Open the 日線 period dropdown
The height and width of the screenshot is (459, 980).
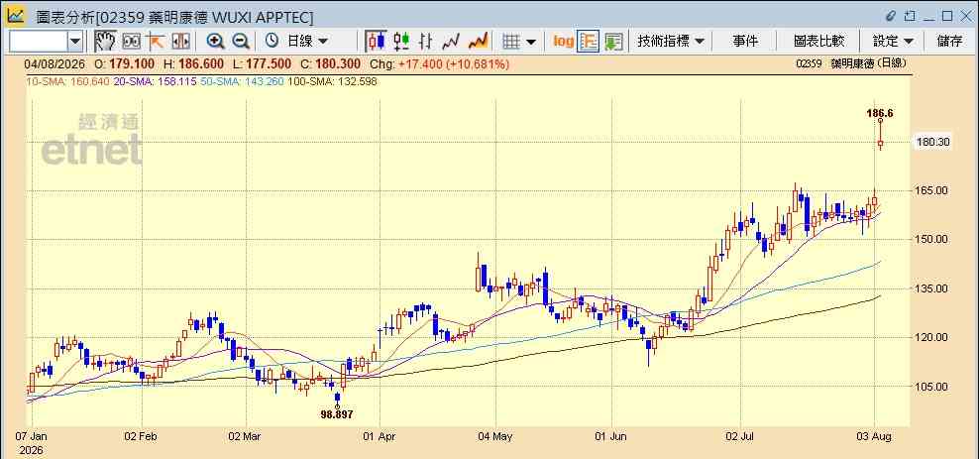coord(307,42)
